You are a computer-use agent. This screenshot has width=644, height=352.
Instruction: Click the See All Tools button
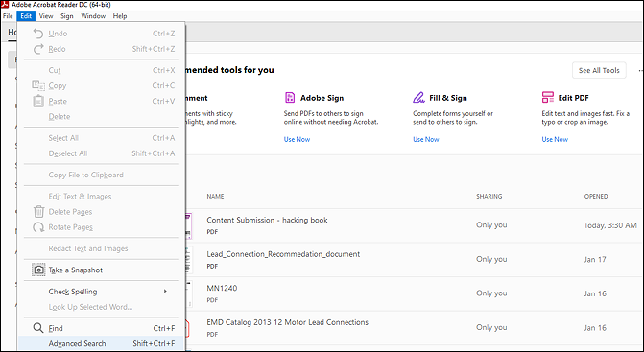click(x=599, y=70)
